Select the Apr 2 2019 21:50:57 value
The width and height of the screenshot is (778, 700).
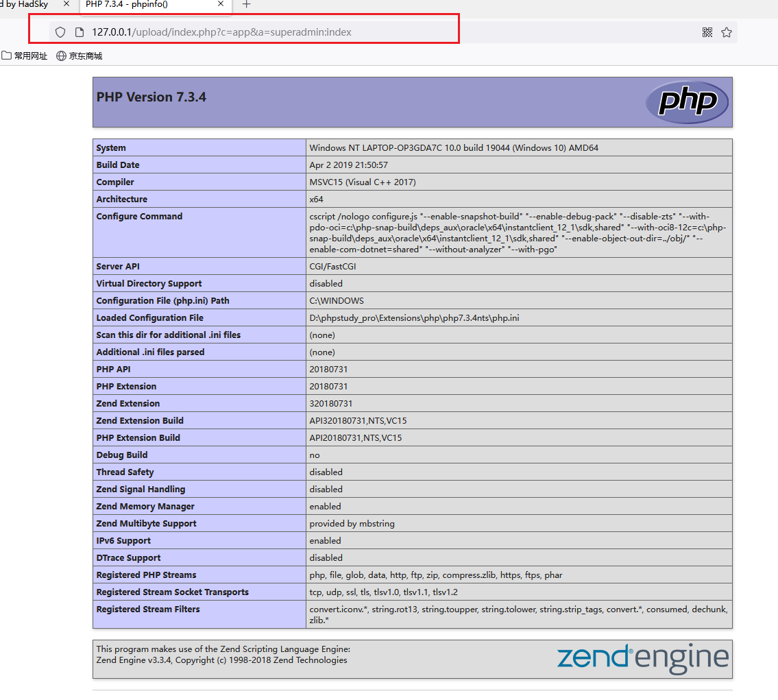(x=349, y=165)
